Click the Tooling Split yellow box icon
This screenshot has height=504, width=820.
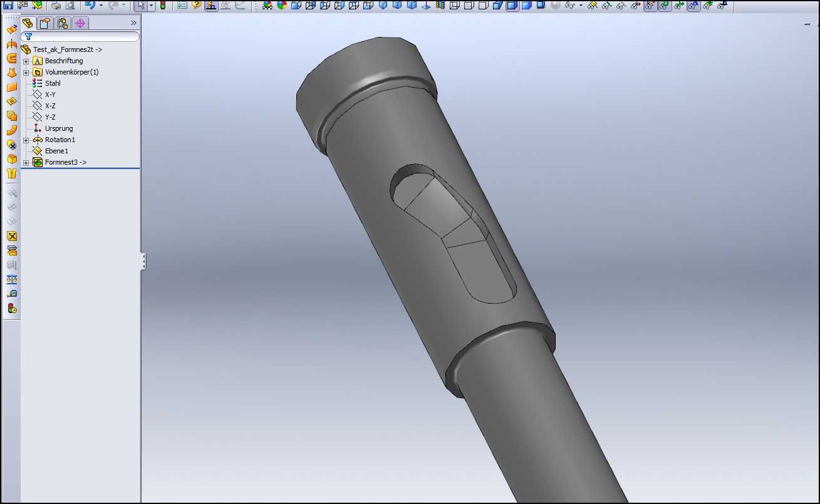tap(11, 159)
